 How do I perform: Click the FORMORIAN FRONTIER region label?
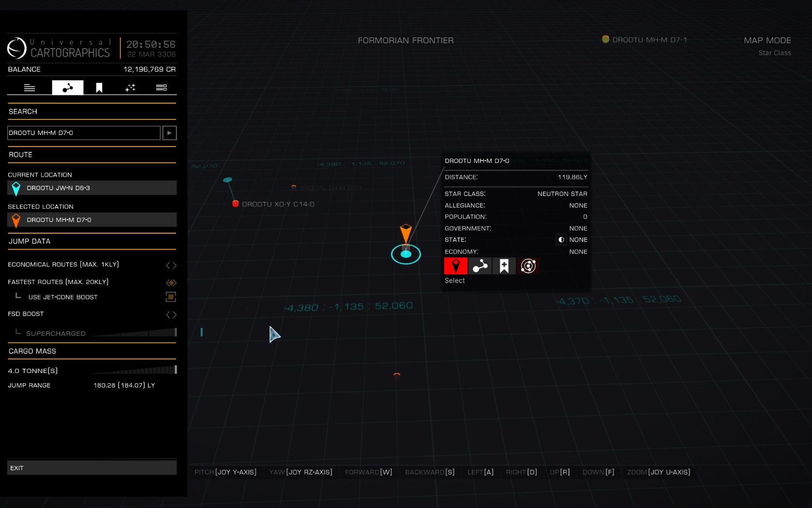pos(406,40)
